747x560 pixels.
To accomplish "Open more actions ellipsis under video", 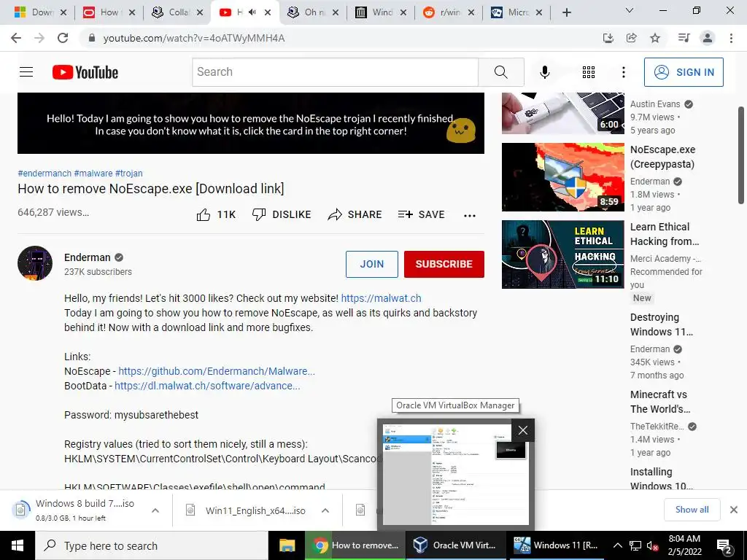I will coord(470,216).
